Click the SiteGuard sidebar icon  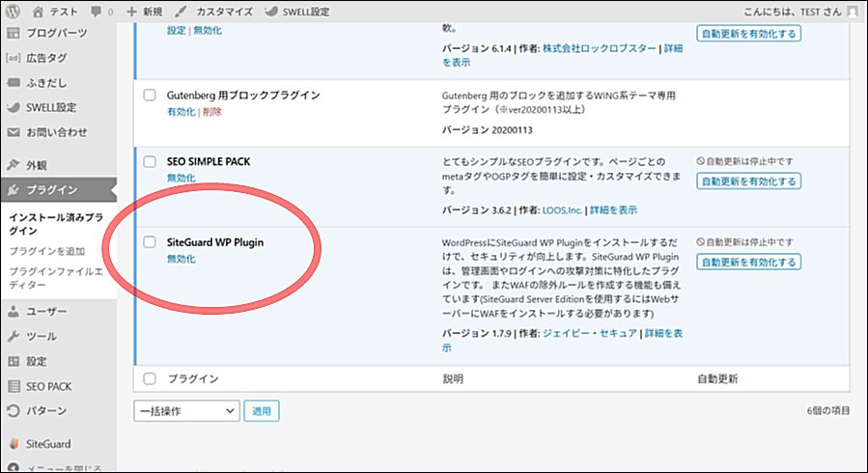tap(14, 444)
